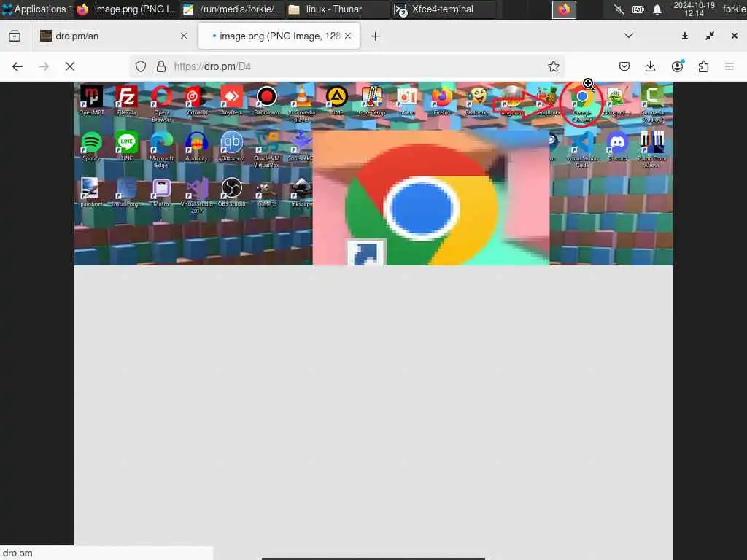Switch to the Xfce4-terminal taskbar window
747x560 pixels.
click(x=443, y=9)
